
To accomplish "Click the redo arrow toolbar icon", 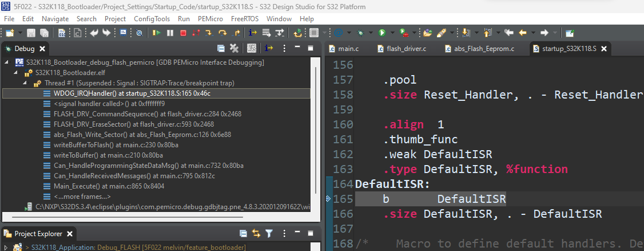I will point(106,33).
